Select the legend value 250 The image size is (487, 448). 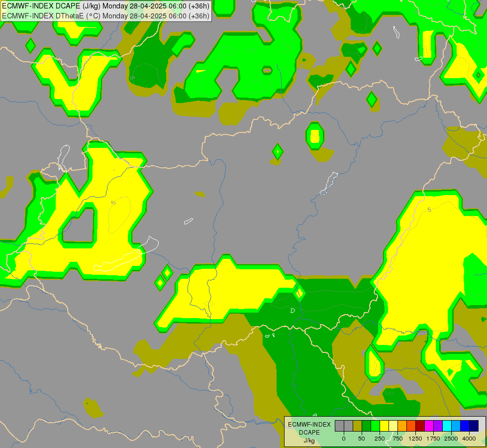click(x=380, y=439)
